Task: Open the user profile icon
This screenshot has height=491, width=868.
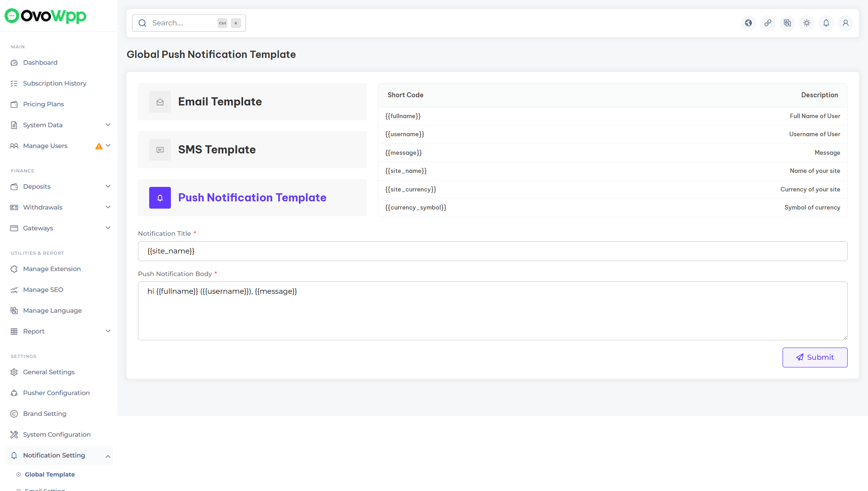Action: (846, 23)
